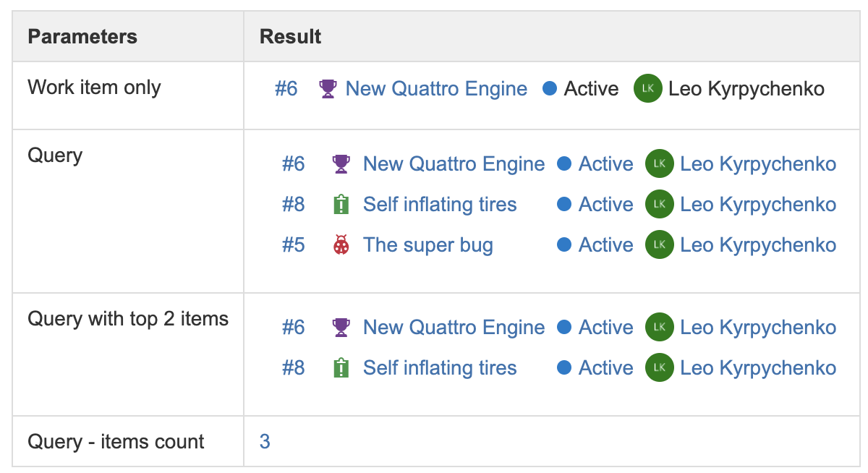Screen dimensions: 868x473
Task: Click the purple trophy icon for New Quattro Engine
Action: 327,88
